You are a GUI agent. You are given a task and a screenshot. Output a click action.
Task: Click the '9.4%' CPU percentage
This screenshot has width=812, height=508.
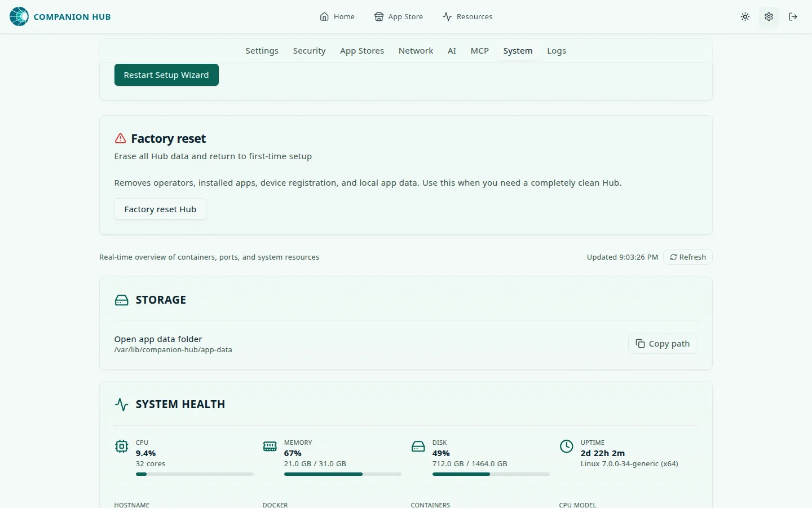pos(145,453)
